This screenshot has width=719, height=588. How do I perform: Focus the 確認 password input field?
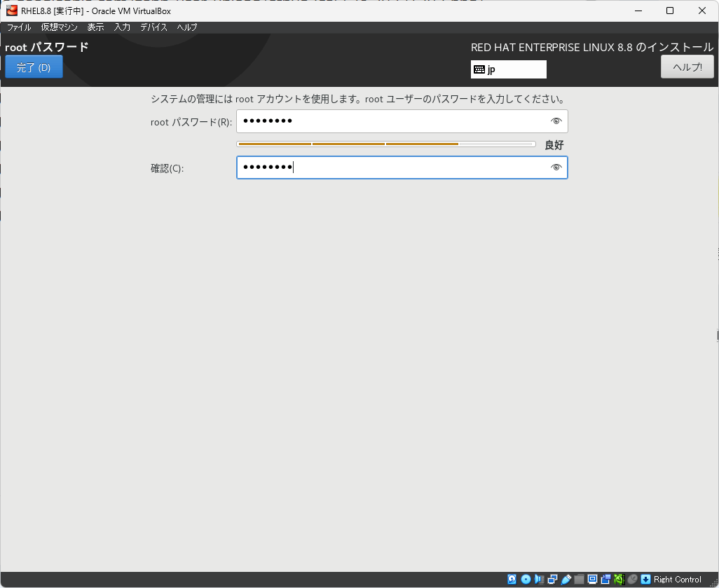coord(402,167)
